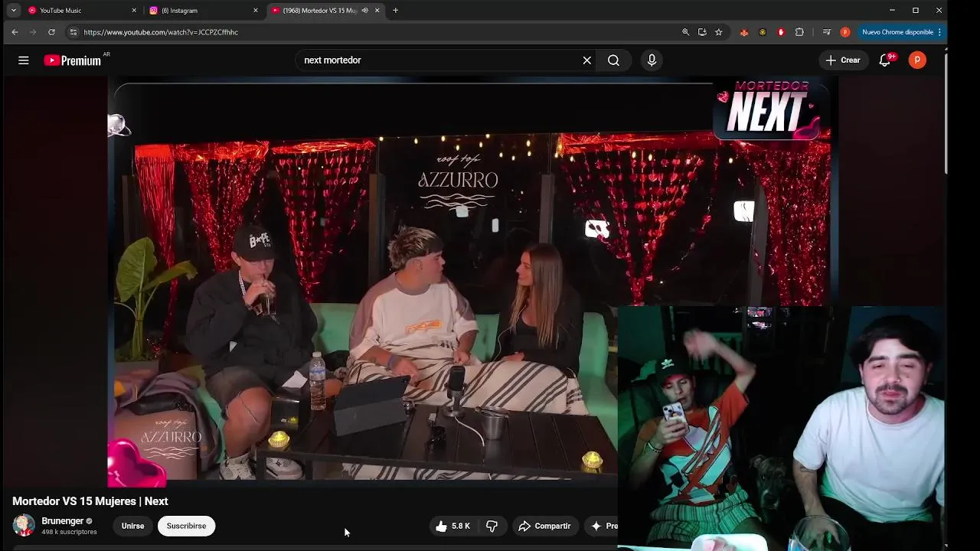Open the media control playlist icon
This screenshot has width=980, height=551.
826,32
